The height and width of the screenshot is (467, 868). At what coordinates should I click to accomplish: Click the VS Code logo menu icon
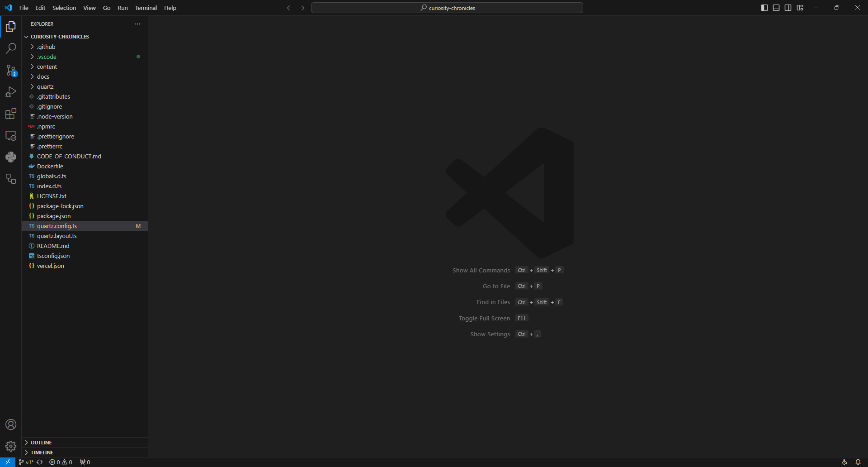8,8
